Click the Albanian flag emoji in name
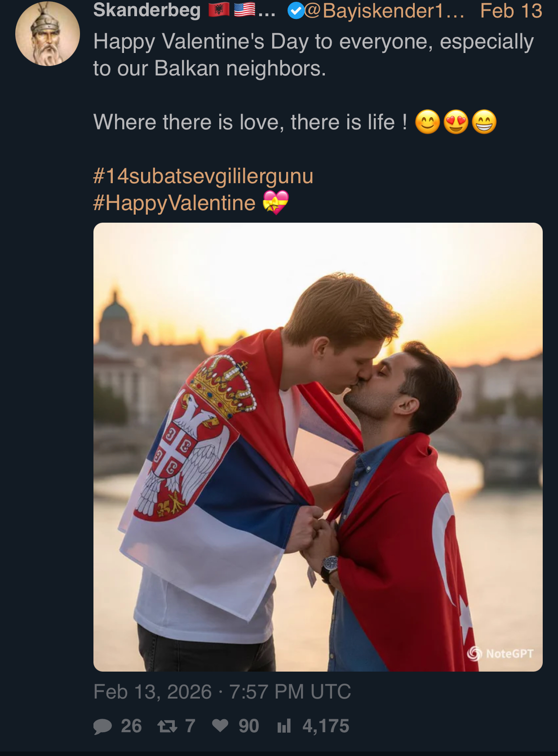The width and height of the screenshot is (558, 756). [219, 10]
